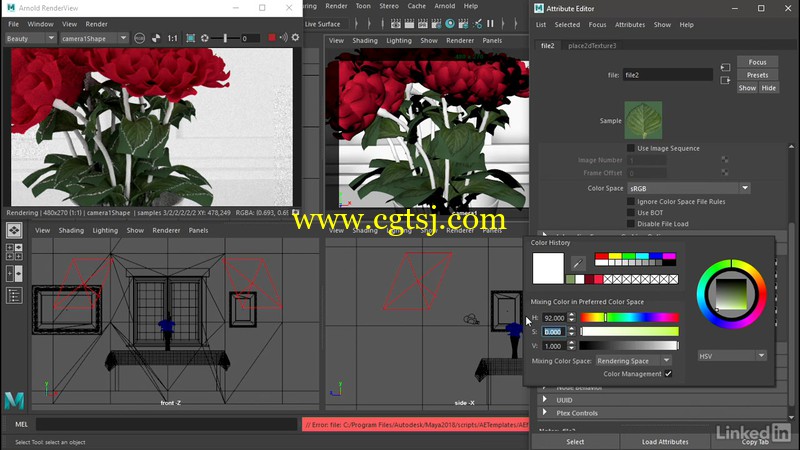Click the Hide button in Attribute Editor
This screenshot has width=800, height=450.
[768, 88]
